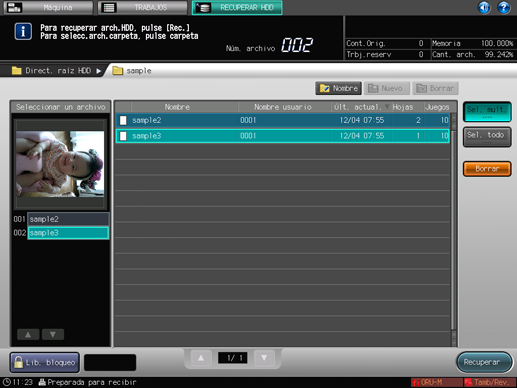
Task: Click the 1/1 page indicator
Action: (x=233, y=358)
